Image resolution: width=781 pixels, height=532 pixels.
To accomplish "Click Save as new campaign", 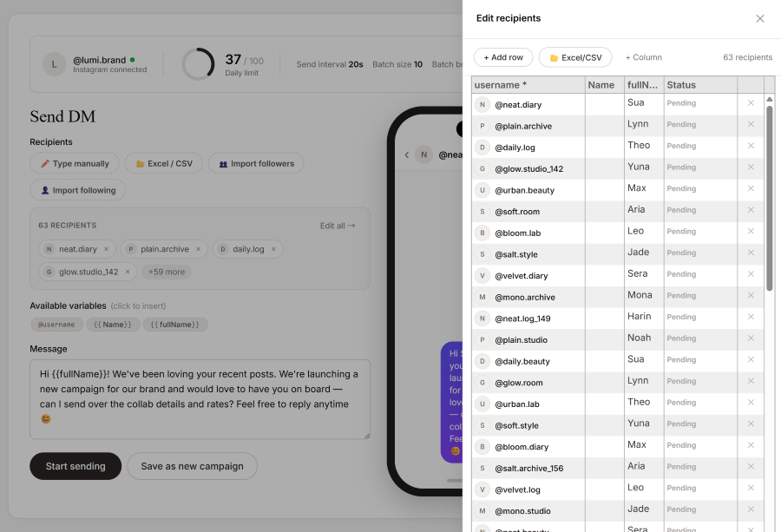I will point(193,466).
